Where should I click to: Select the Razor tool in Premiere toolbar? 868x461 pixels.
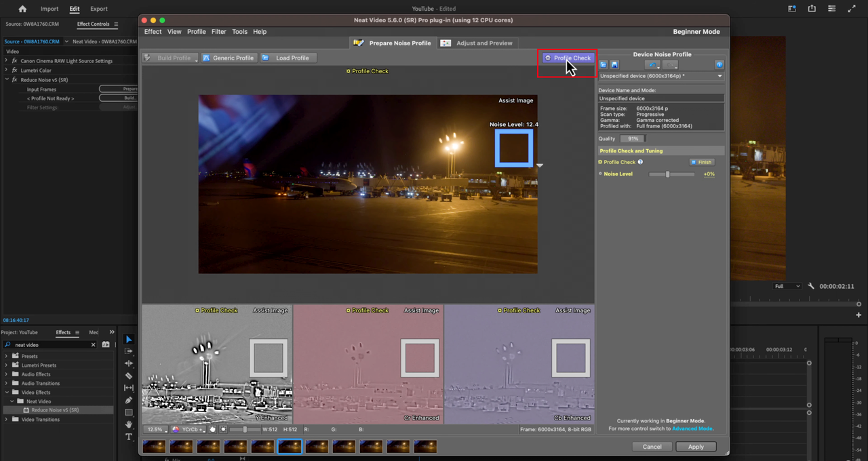129,376
